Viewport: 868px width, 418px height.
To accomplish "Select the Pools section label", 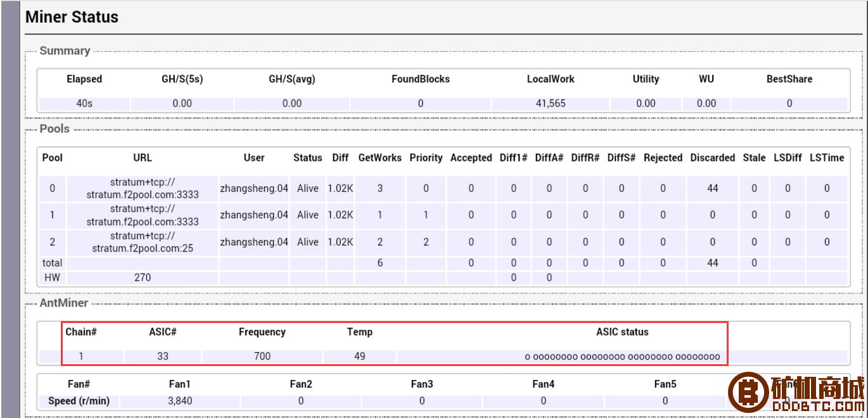I will point(54,129).
